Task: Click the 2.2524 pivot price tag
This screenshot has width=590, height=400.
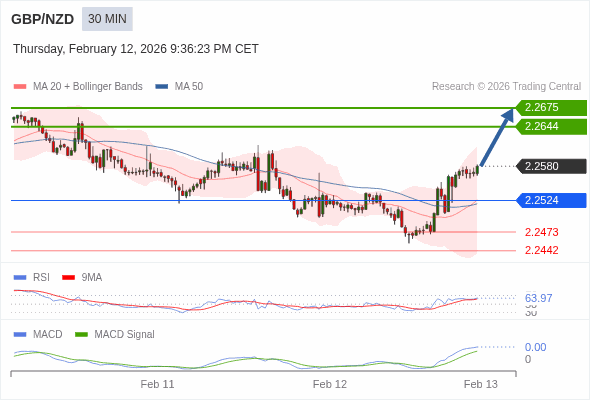Action: tap(551, 200)
